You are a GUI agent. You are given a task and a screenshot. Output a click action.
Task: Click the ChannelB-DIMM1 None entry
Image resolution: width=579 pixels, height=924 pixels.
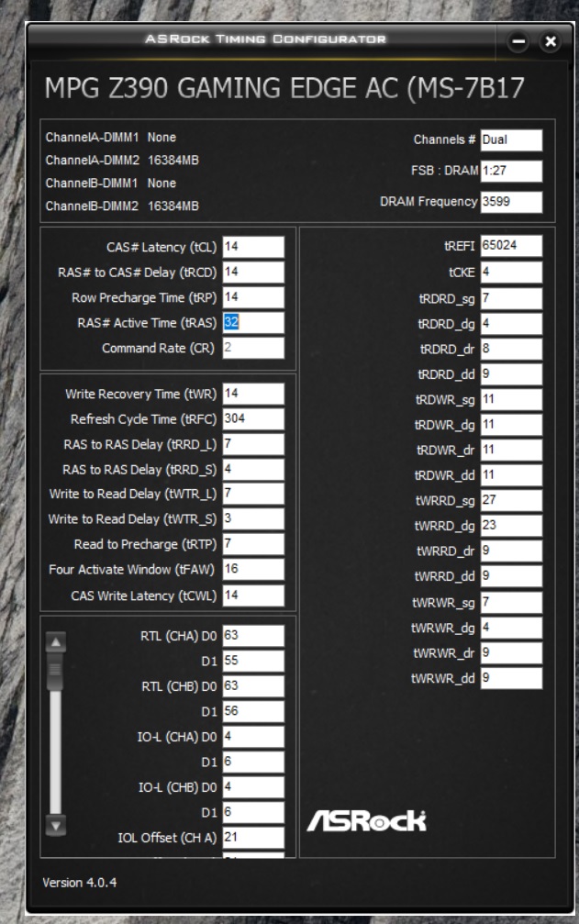(111, 184)
